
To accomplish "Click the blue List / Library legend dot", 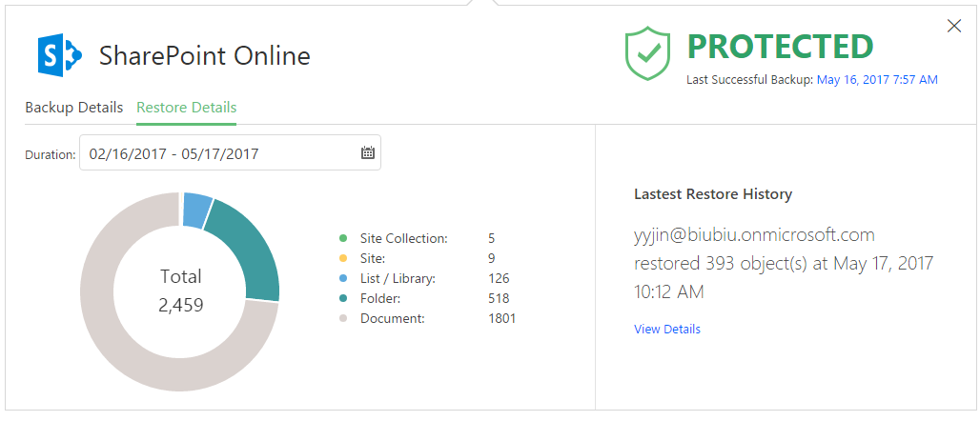I will point(342,279).
